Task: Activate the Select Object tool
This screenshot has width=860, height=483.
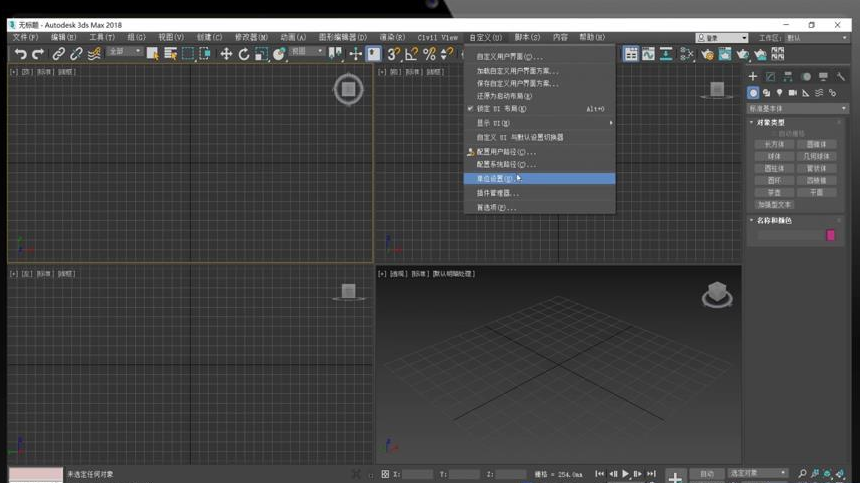Action: (152, 54)
